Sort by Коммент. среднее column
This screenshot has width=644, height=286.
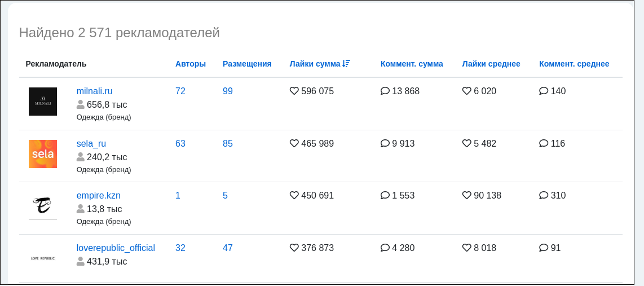(x=574, y=64)
